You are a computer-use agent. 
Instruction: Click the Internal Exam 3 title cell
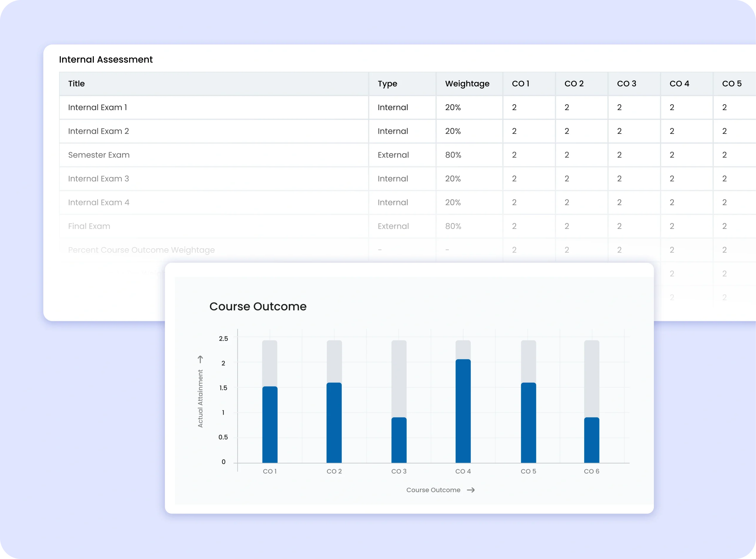98,179
